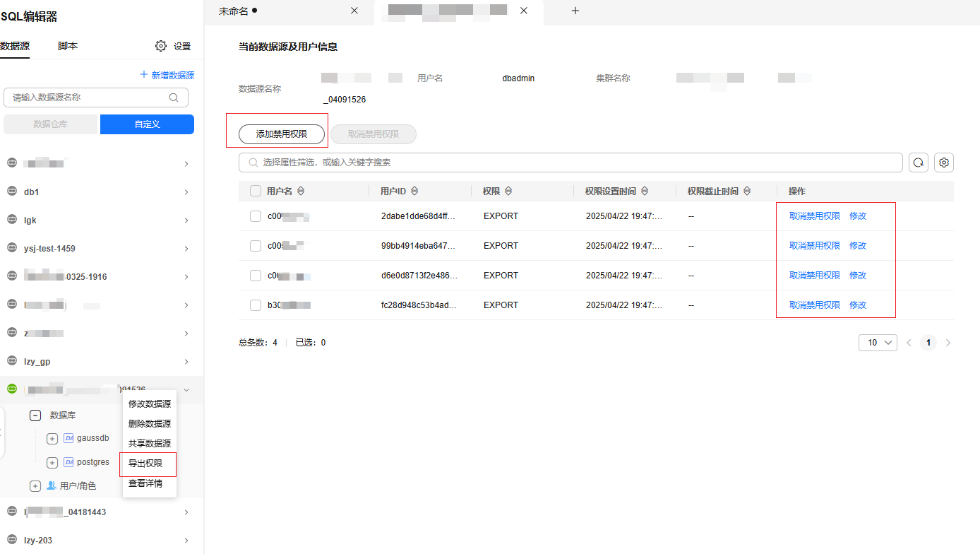
Task: Collapse the 数据库 tree node
Action: coord(35,415)
